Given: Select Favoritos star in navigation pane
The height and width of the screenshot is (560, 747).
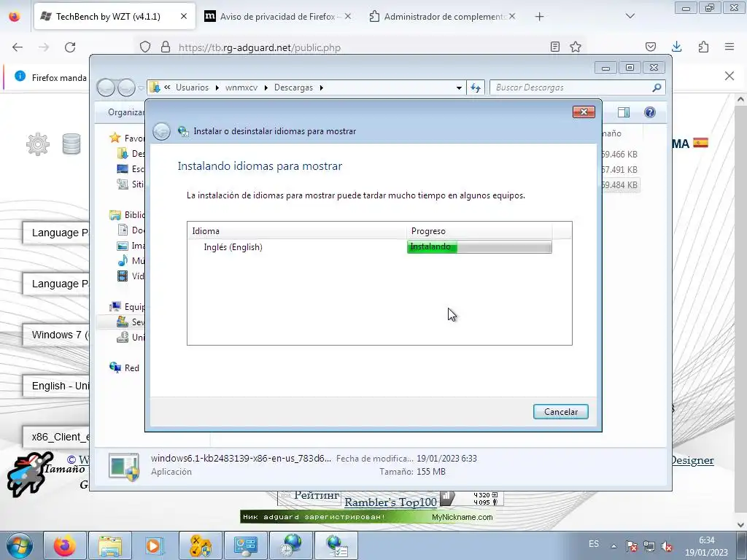Looking at the screenshot, I should tap(115, 138).
